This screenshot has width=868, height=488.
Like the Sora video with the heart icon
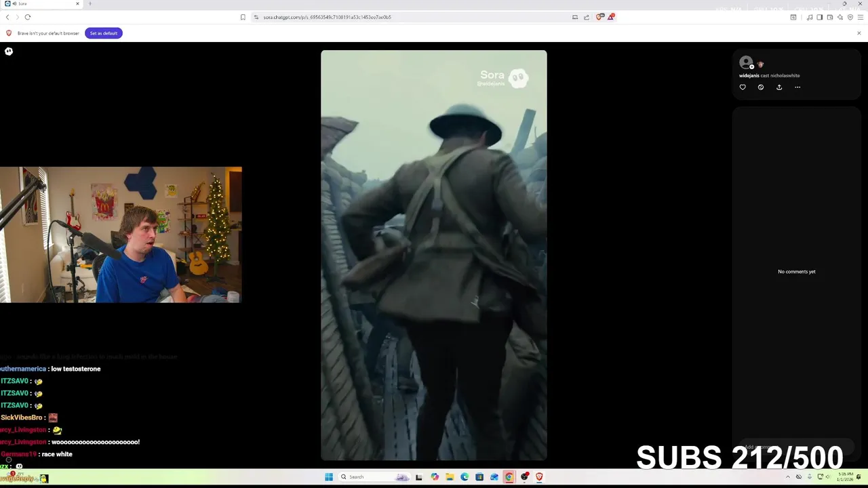[x=743, y=87]
